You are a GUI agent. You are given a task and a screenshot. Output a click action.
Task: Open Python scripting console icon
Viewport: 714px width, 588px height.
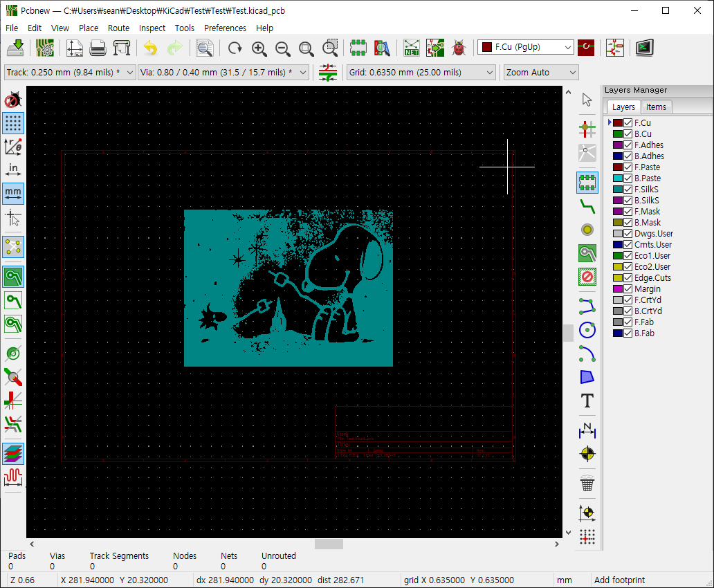[x=644, y=47]
